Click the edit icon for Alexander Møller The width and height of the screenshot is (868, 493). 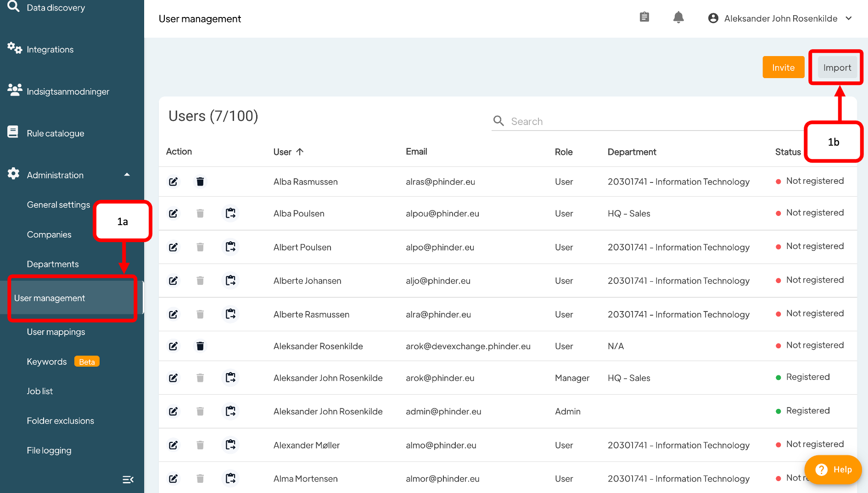[x=173, y=445]
